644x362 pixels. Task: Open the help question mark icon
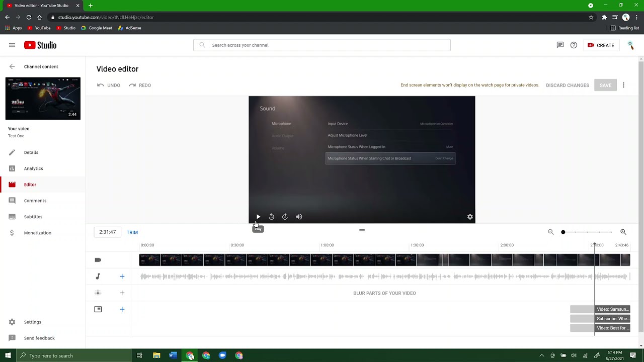574,45
